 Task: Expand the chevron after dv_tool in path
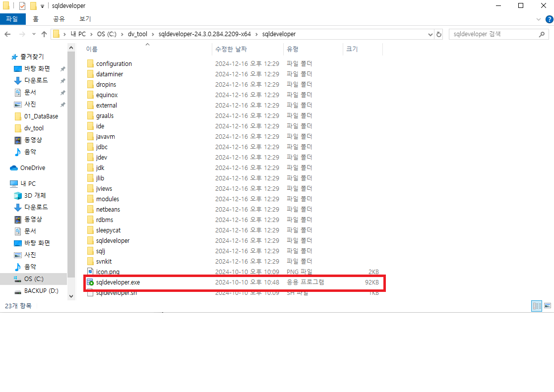[x=153, y=34]
